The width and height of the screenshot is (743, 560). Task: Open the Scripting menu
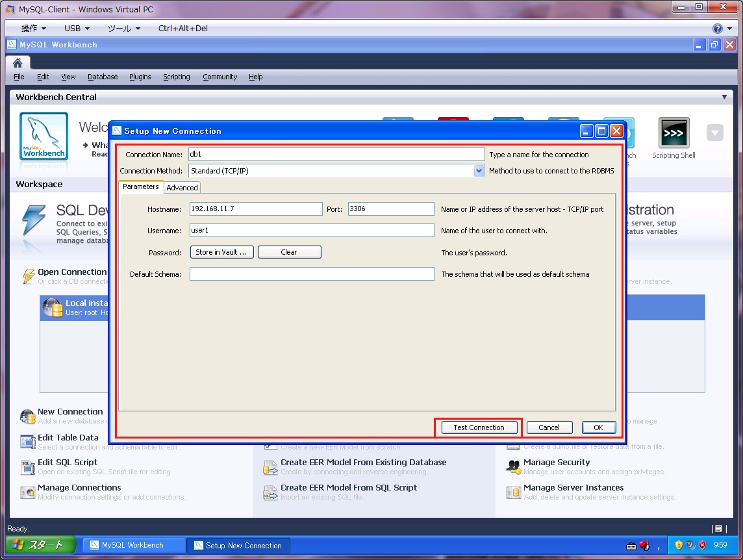(x=176, y=77)
